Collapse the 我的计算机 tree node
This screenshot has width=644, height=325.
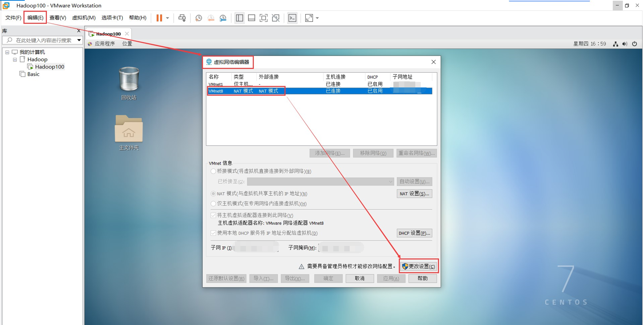(x=7, y=52)
